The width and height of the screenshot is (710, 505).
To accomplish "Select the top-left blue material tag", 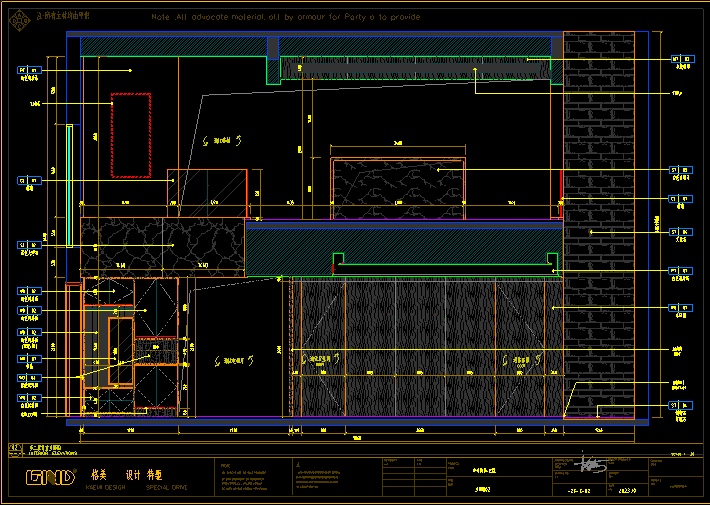I will [29, 71].
